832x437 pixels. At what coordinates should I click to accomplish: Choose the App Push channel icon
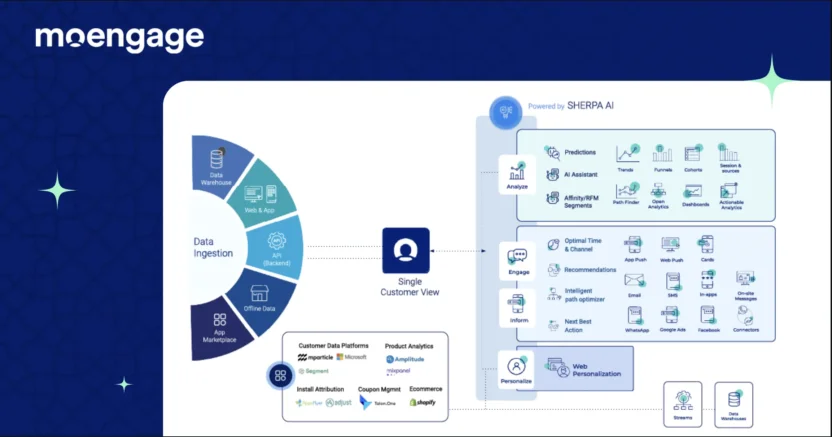coord(634,246)
